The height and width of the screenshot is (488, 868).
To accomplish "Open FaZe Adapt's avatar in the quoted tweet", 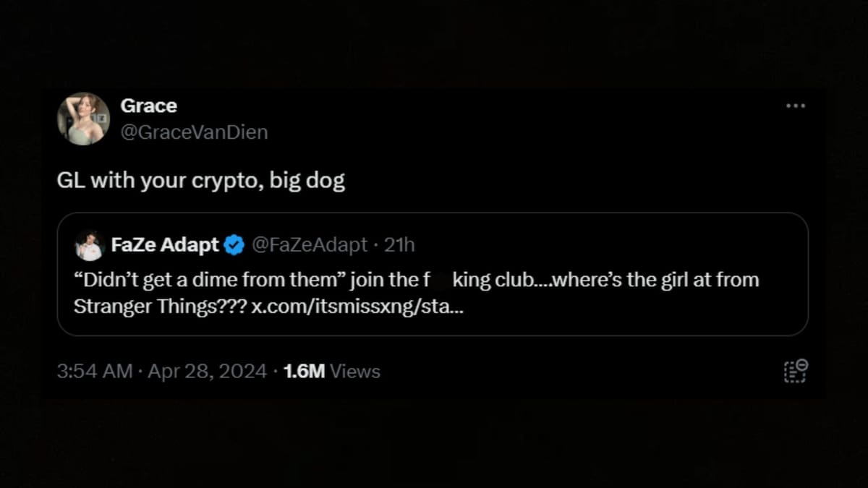I will coord(88,244).
